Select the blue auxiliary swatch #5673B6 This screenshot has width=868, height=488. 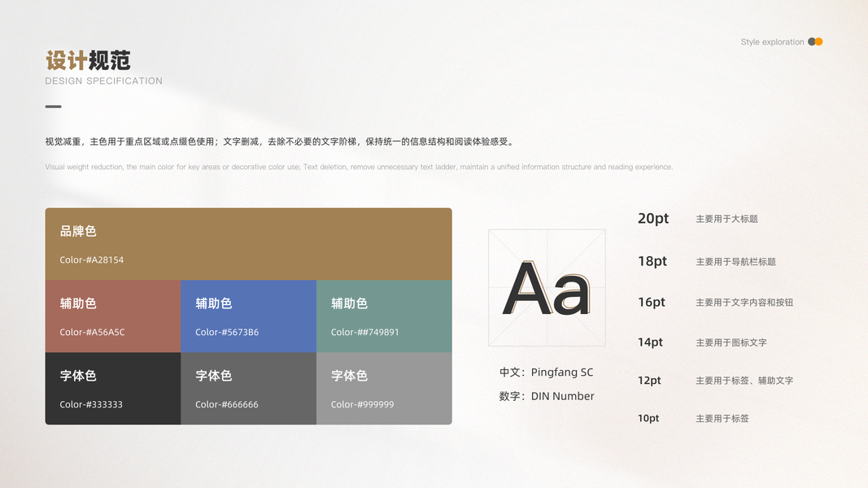tap(249, 316)
